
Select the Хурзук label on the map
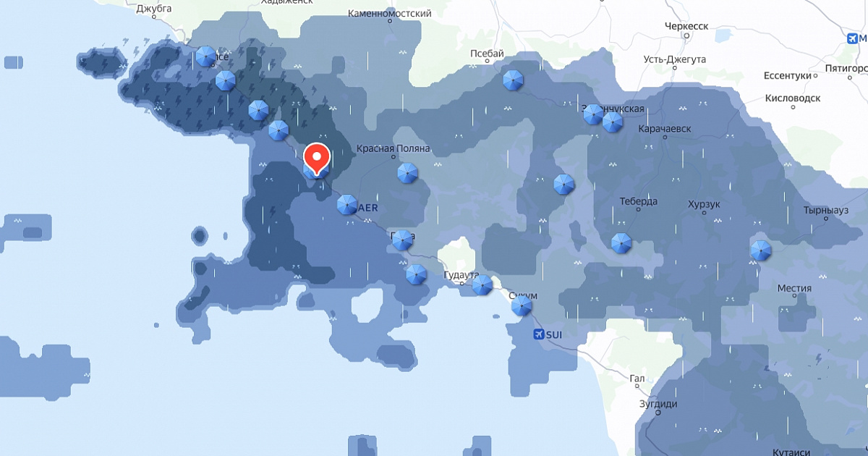click(705, 204)
